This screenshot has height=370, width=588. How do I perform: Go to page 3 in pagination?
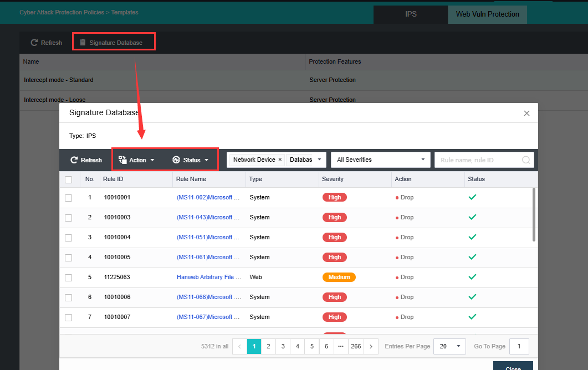pos(283,346)
